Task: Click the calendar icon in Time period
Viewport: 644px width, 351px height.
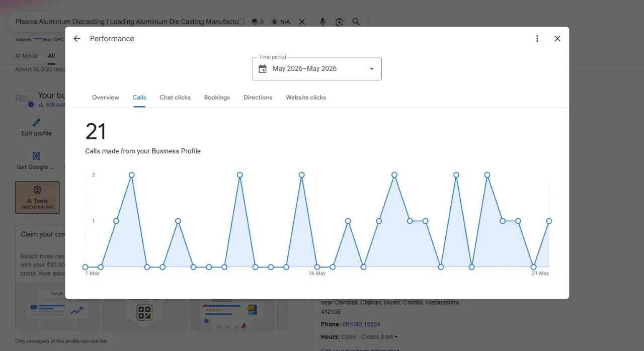Action: (x=263, y=69)
